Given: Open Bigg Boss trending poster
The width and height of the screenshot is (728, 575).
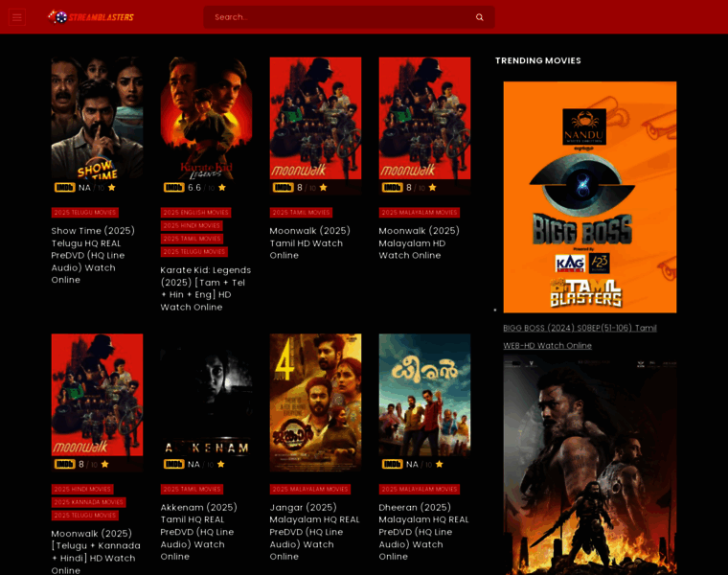Looking at the screenshot, I should click(590, 196).
